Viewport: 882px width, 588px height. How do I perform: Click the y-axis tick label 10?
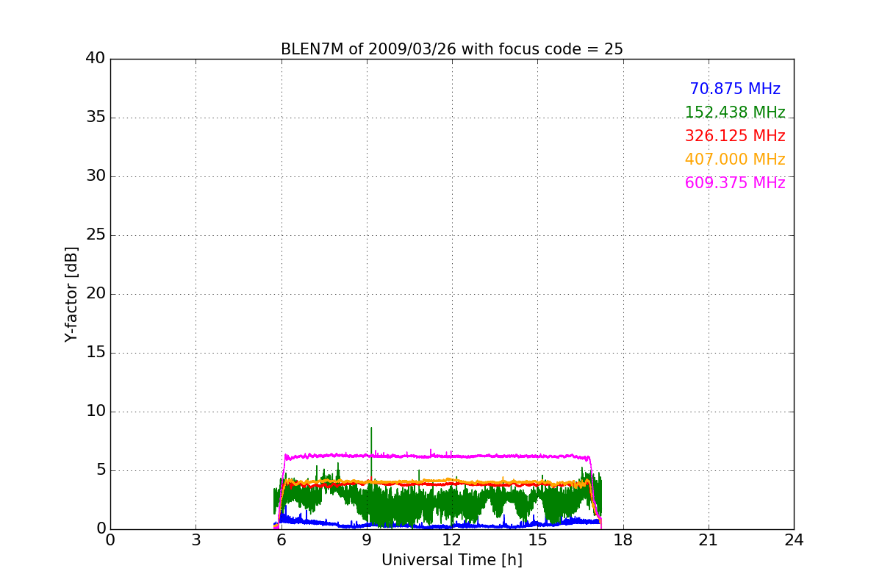(x=96, y=412)
